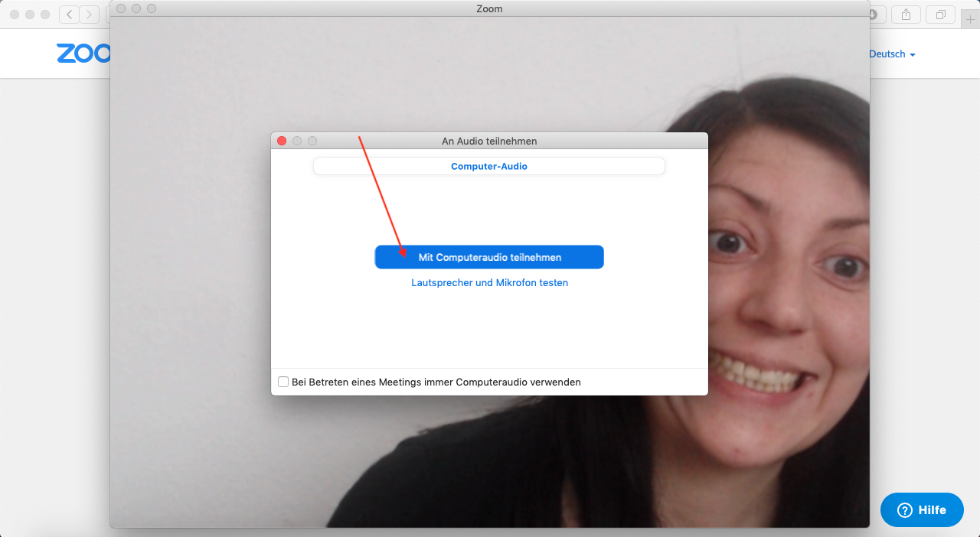The image size is (980, 537).
Task: Maximize the main Zoom meeting window
Action: click(152, 8)
